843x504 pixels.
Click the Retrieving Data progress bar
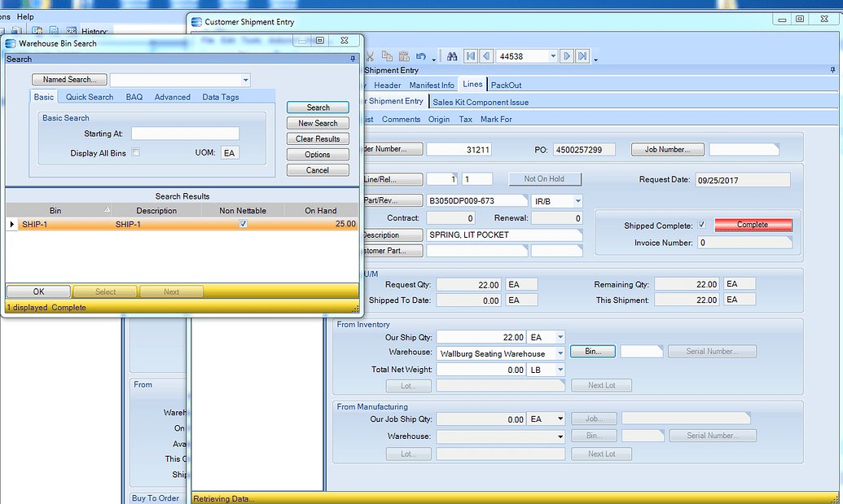[x=326, y=497]
